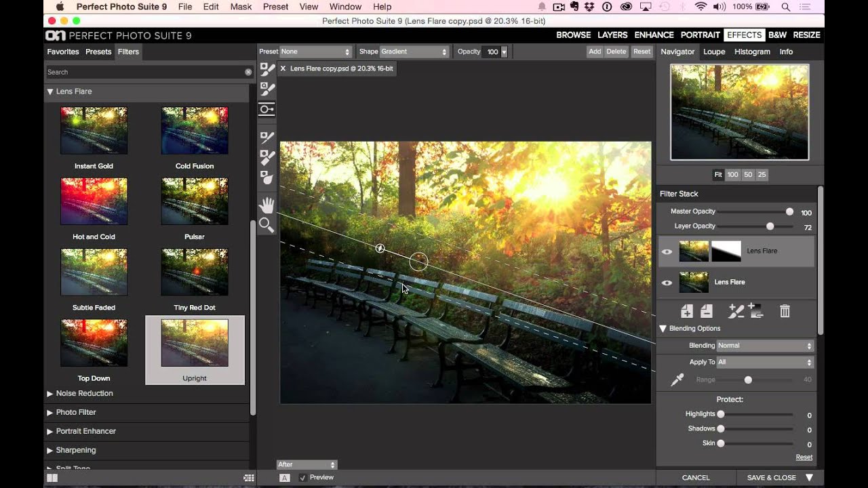Click the Layer Opacity slider handle
The width and height of the screenshot is (868, 488).
770,226
